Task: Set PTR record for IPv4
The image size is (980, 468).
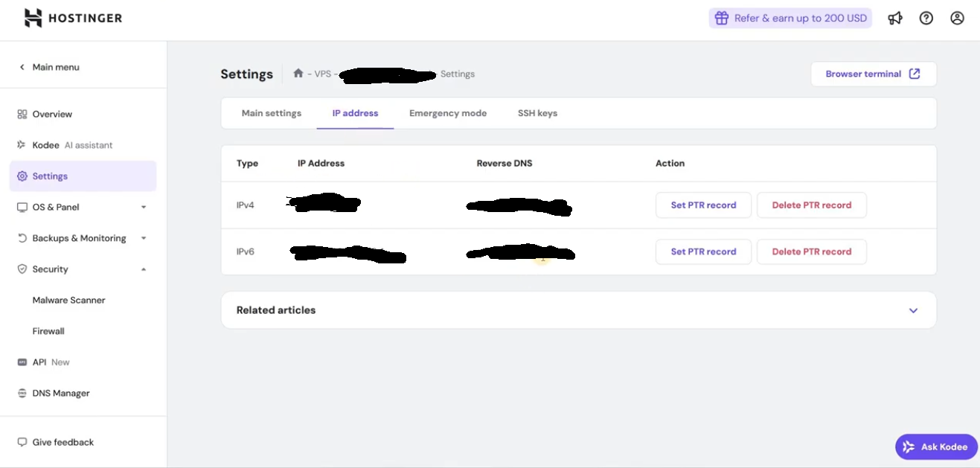Action: pos(703,205)
